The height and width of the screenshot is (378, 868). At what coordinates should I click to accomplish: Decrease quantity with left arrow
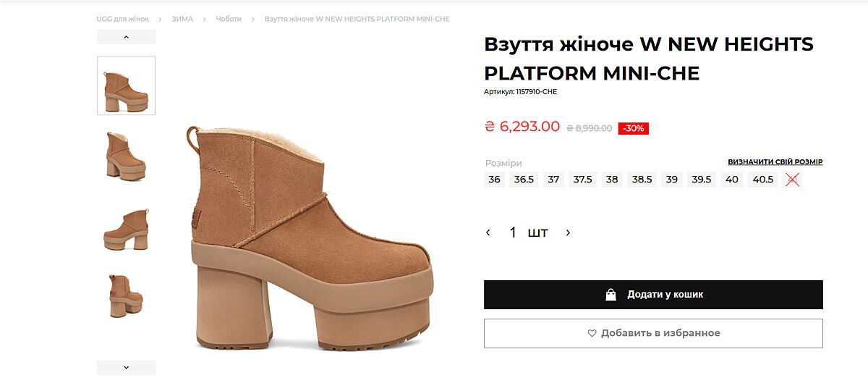point(488,232)
